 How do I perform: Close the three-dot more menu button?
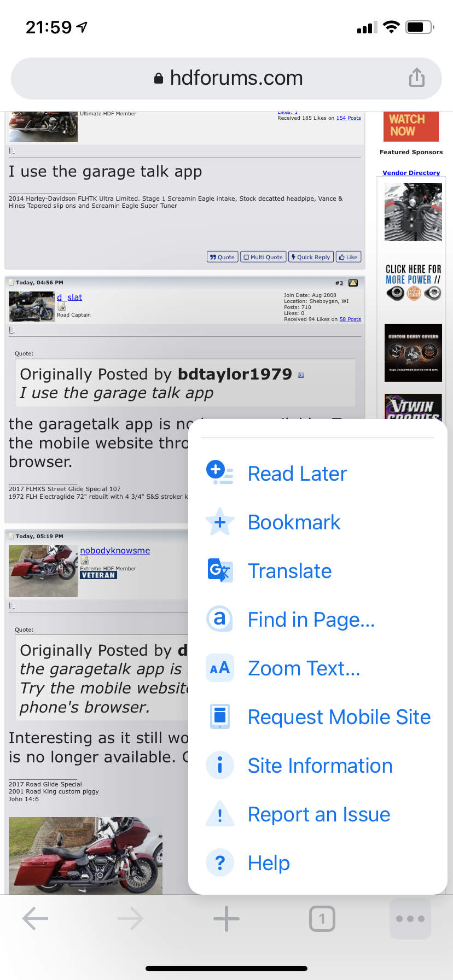tap(410, 919)
